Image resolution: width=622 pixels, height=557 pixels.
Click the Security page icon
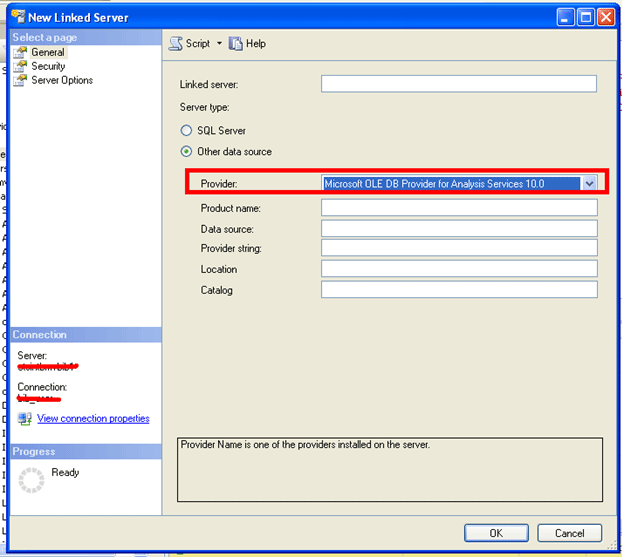[x=20, y=66]
